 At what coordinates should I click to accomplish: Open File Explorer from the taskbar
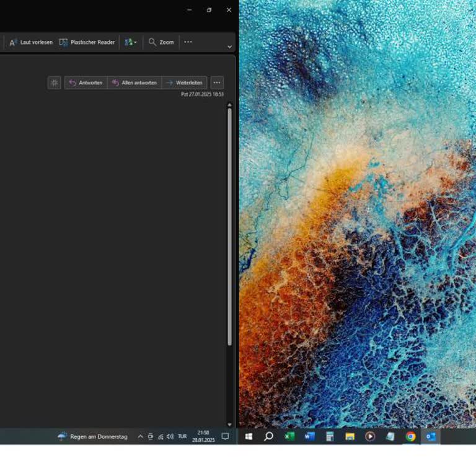(x=350, y=437)
